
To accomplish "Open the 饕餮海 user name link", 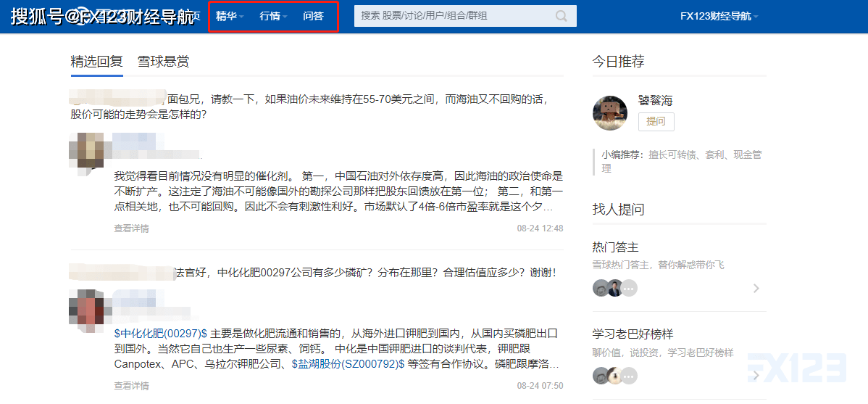I will [655, 100].
